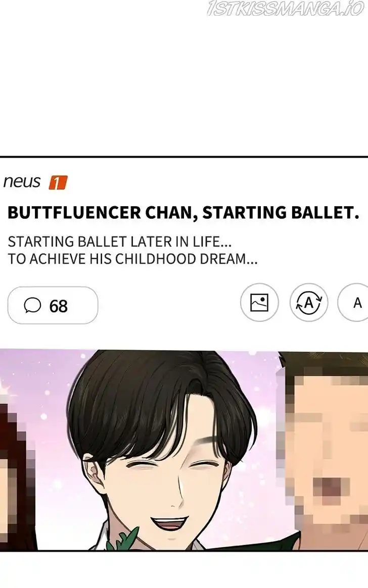Click the 'To achieve his childhood dream...' line

(133, 259)
